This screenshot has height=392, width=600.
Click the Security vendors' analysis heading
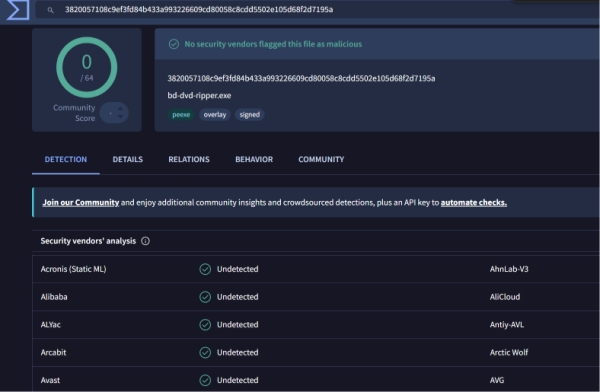point(88,241)
